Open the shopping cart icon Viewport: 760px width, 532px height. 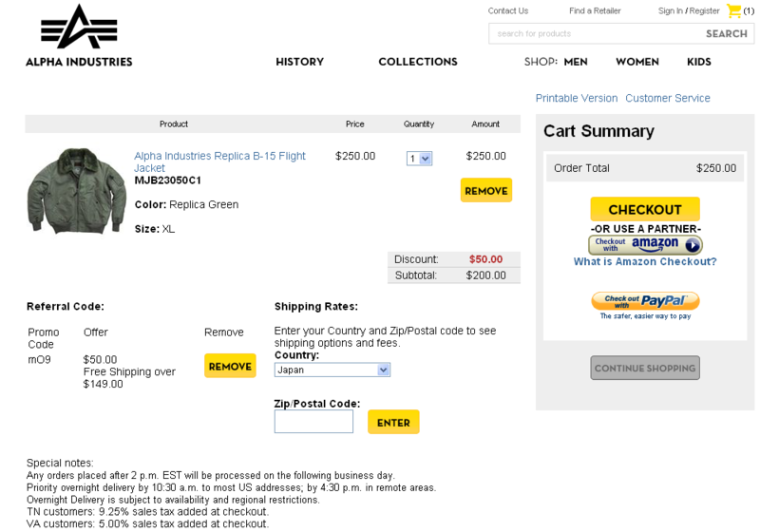coord(733,10)
